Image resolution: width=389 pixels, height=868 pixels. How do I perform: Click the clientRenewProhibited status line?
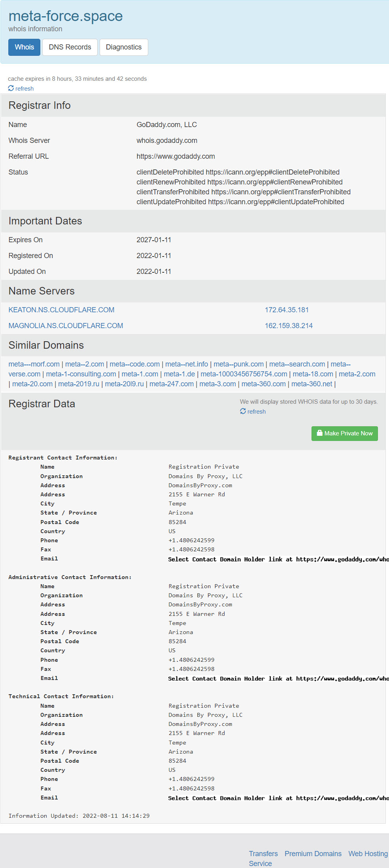(240, 182)
